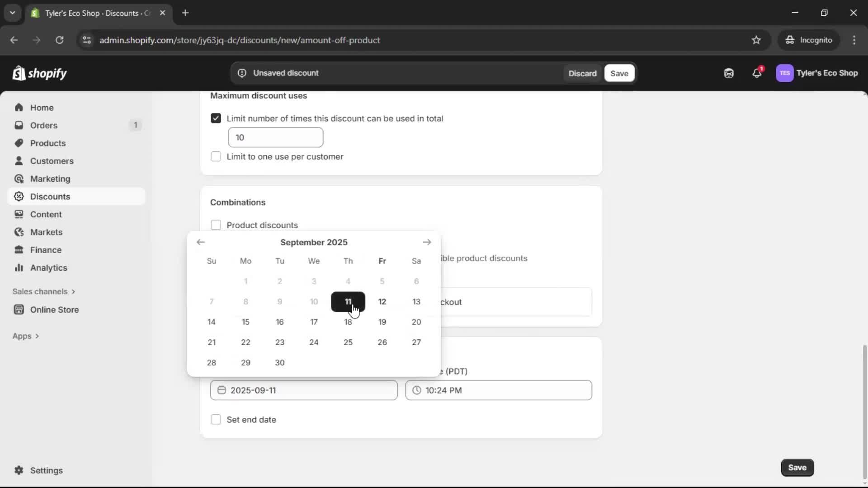This screenshot has height=488, width=868.
Task: Switch to the Discounts menu item
Action: [50, 196]
